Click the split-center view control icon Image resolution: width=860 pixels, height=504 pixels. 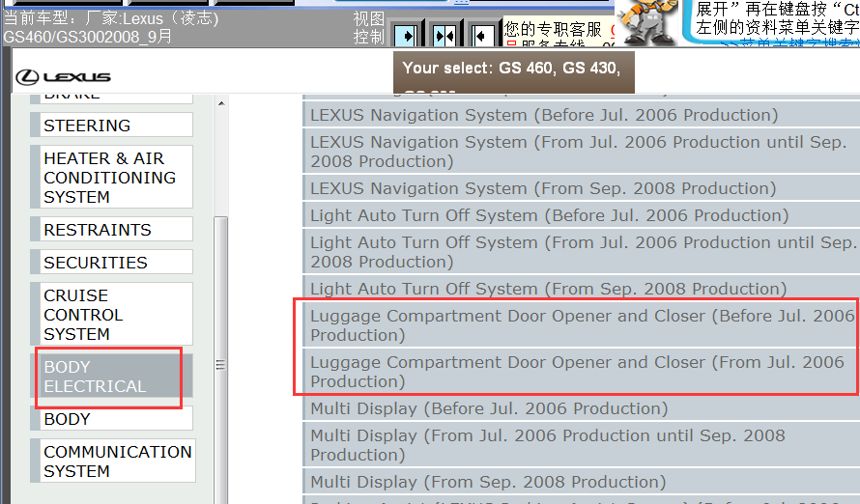tap(444, 36)
